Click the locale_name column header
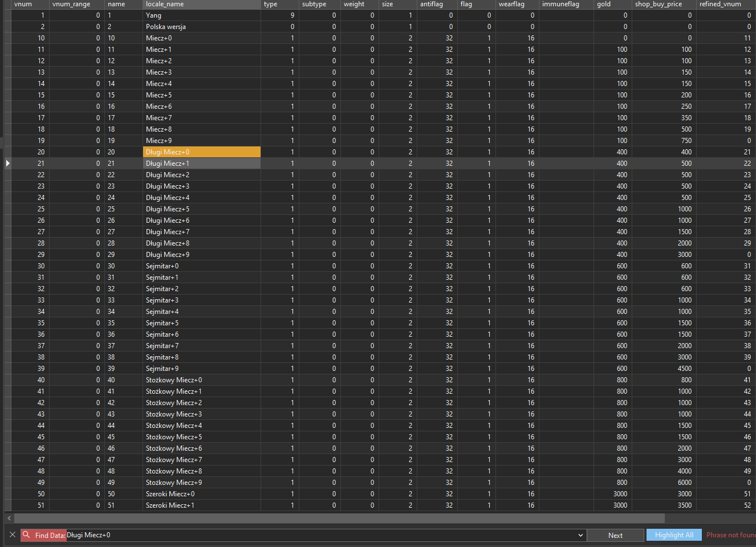The image size is (756, 547). [201, 4]
